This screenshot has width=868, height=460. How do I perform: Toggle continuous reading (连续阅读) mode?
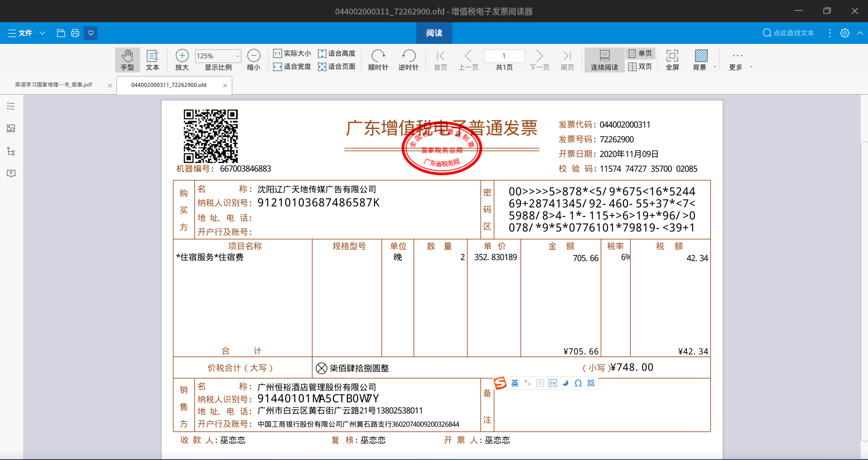pos(604,60)
